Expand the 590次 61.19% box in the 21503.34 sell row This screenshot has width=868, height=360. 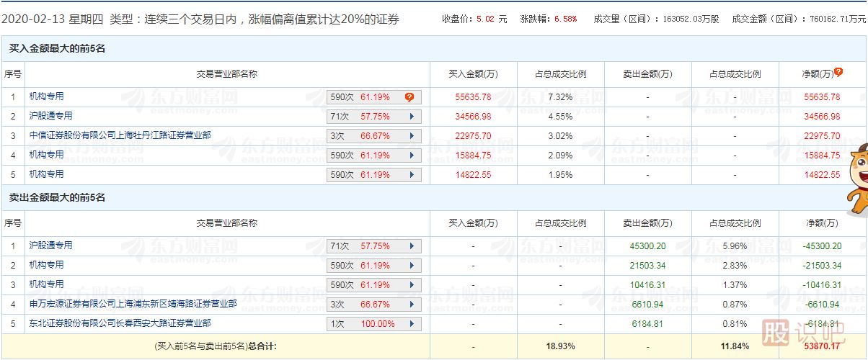tap(373, 266)
